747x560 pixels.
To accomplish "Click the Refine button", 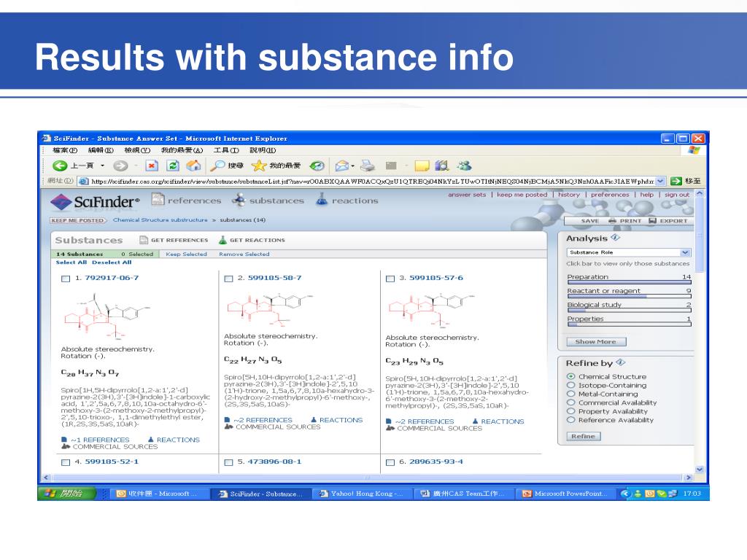I will coord(584,436).
